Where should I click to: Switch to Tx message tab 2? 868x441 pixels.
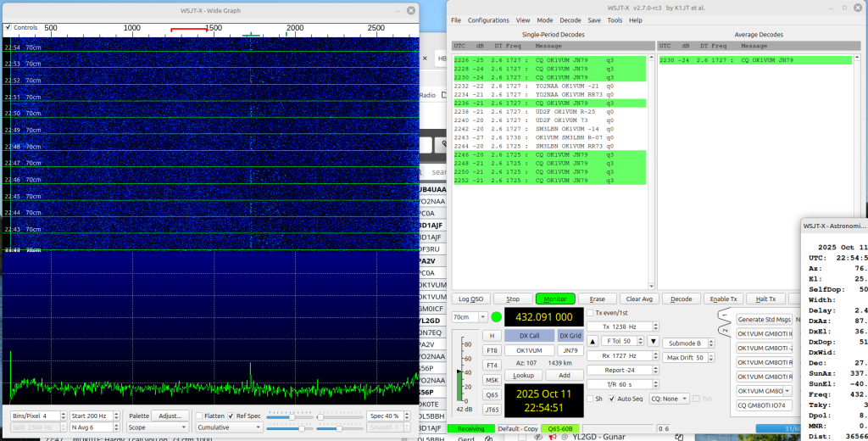(x=725, y=330)
